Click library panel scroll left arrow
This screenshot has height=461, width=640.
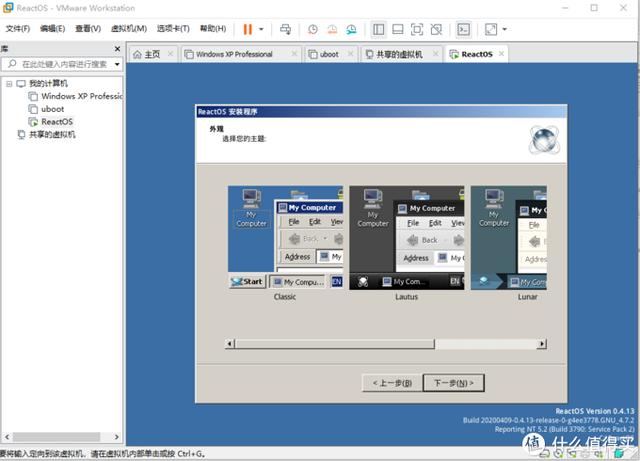coord(7,437)
